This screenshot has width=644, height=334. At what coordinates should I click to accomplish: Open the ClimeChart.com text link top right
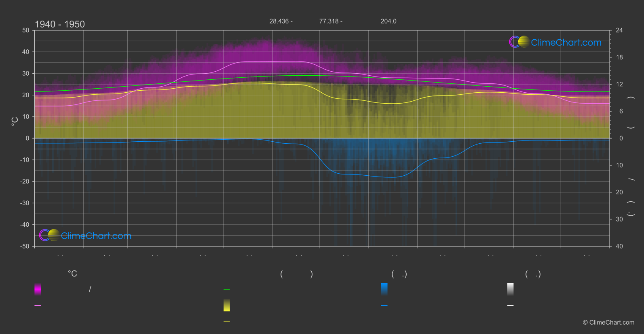[566, 43]
